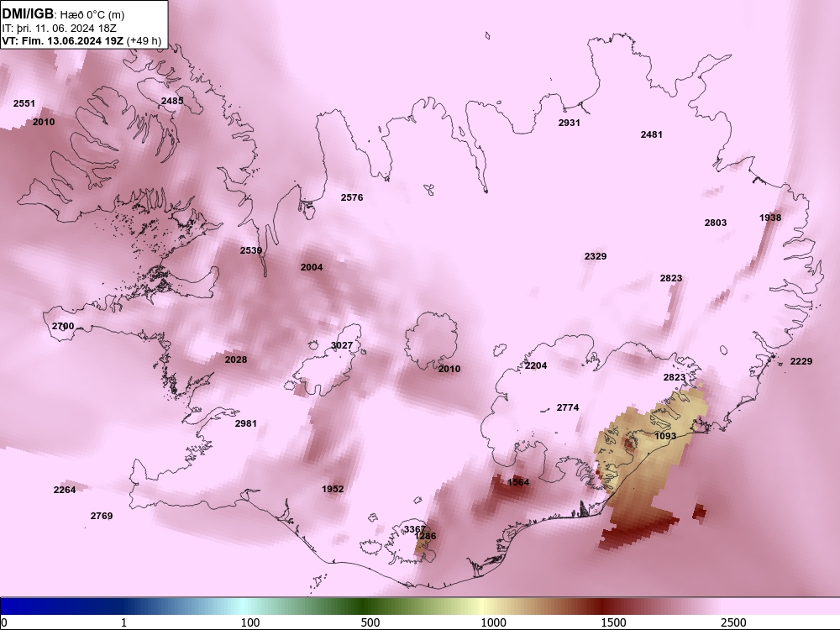Click the map value 2551
The height and width of the screenshot is (630, 840).
pos(24,103)
